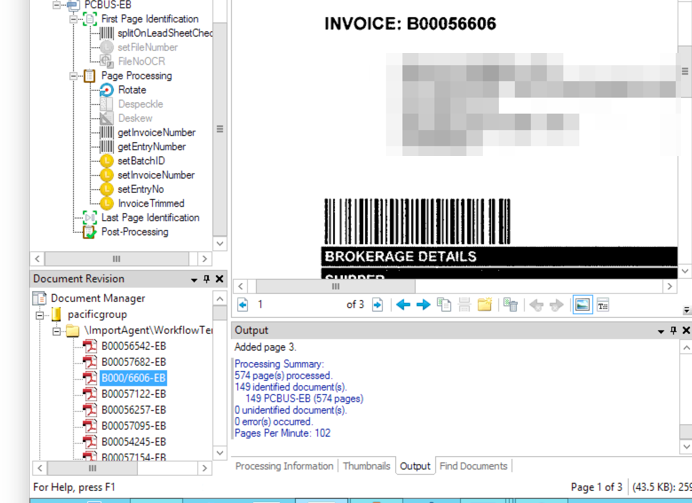The image size is (692, 503).
Task: Click the document viewer horizontal scrollbar thumb
Action: point(336,286)
